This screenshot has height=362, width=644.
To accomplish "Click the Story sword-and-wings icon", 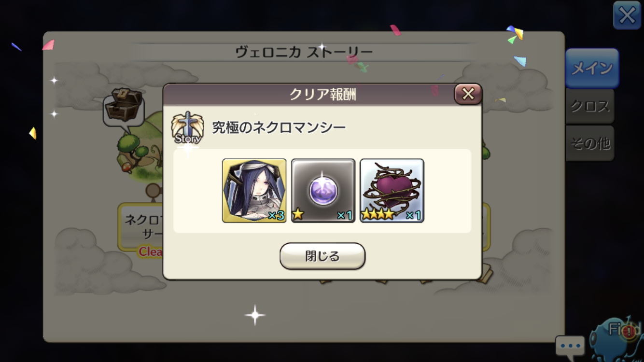I will pyautogui.click(x=187, y=127).
